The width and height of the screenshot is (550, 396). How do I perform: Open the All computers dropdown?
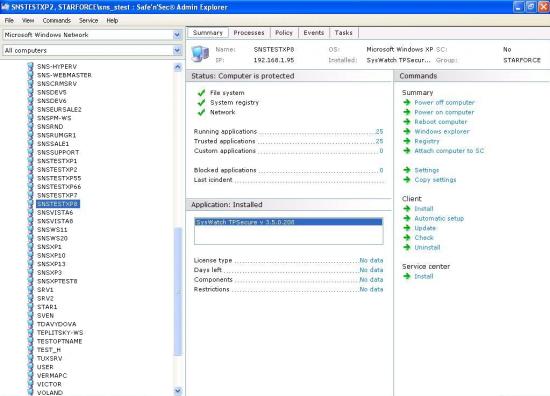click(177, 51)
